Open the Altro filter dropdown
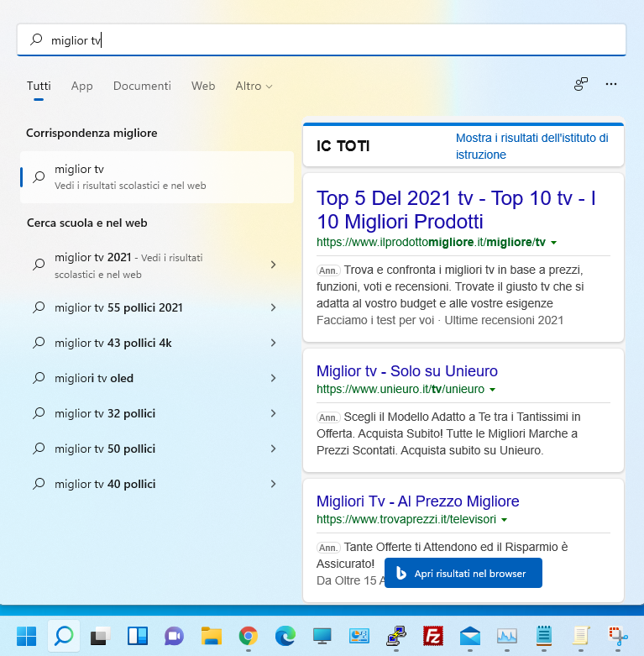The height and width of the screenshot is (656, 644). 254,86
